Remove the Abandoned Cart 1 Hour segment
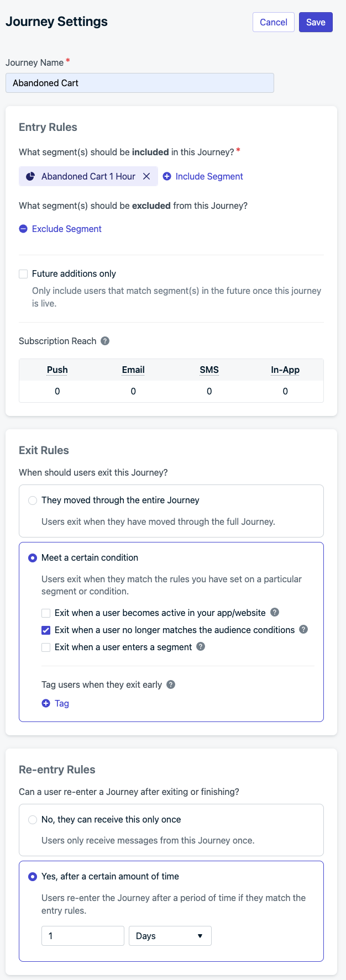 146,176
